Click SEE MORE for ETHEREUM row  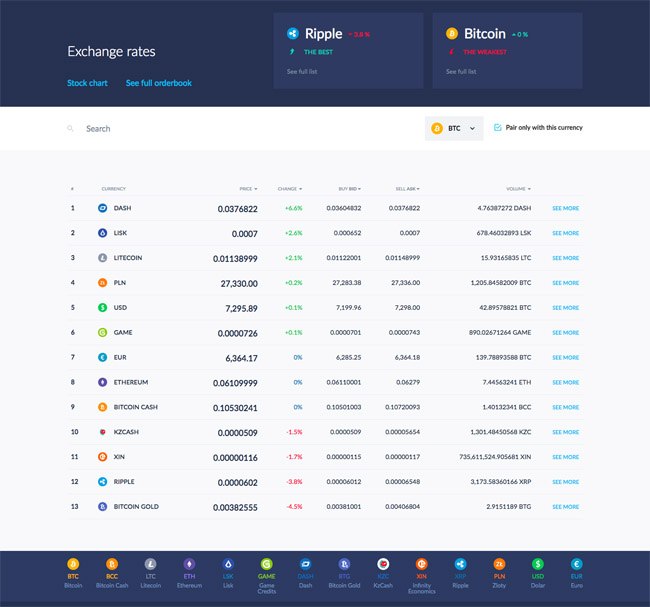(x=565, y=382)
